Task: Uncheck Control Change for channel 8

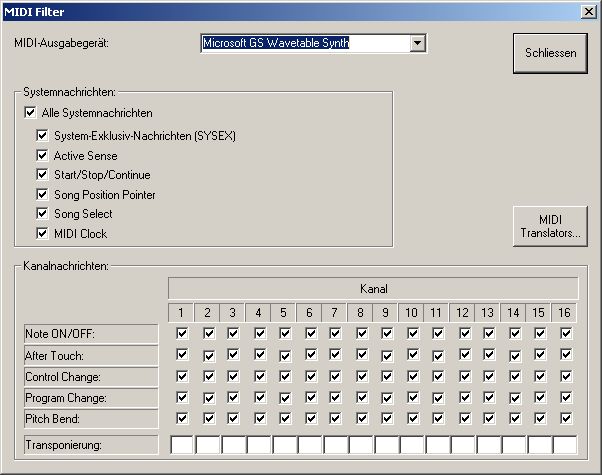Action: click(362, 376)
